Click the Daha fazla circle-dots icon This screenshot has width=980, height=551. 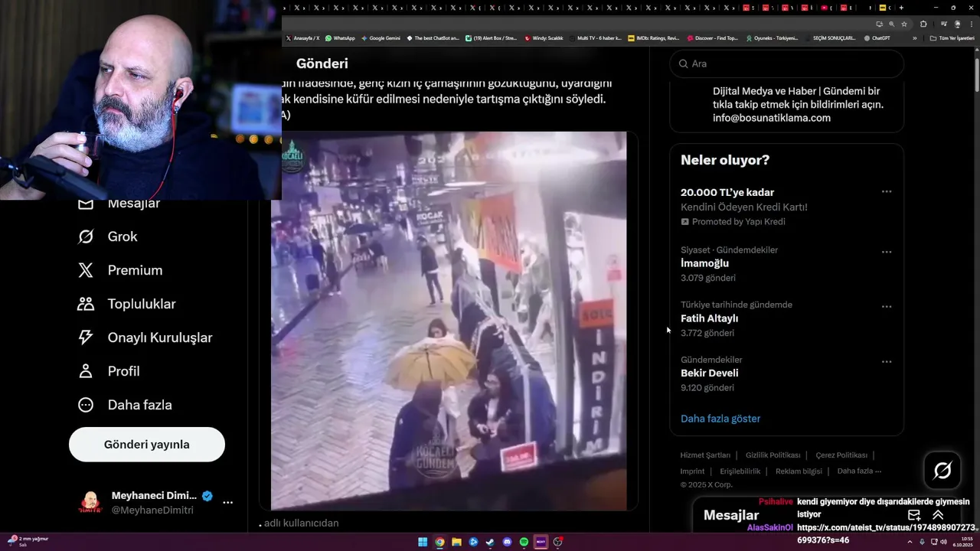pos(86,405)
